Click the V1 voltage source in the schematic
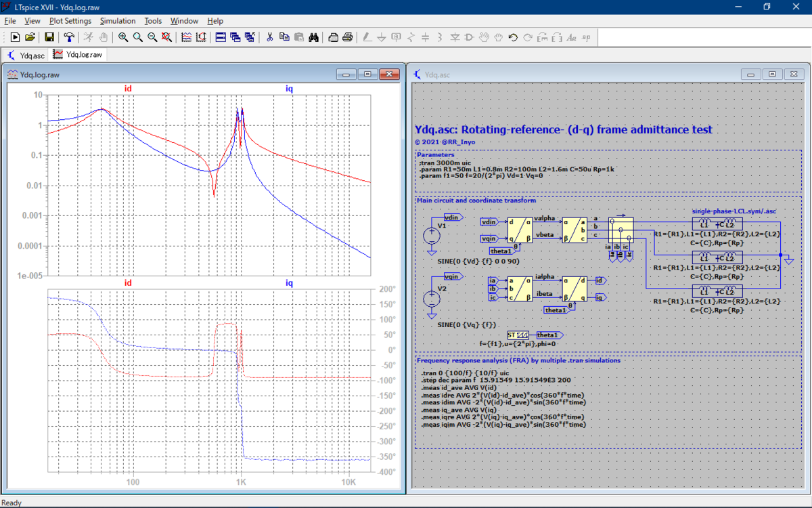This screenshot has width=812, height=508. coord(431,236)
